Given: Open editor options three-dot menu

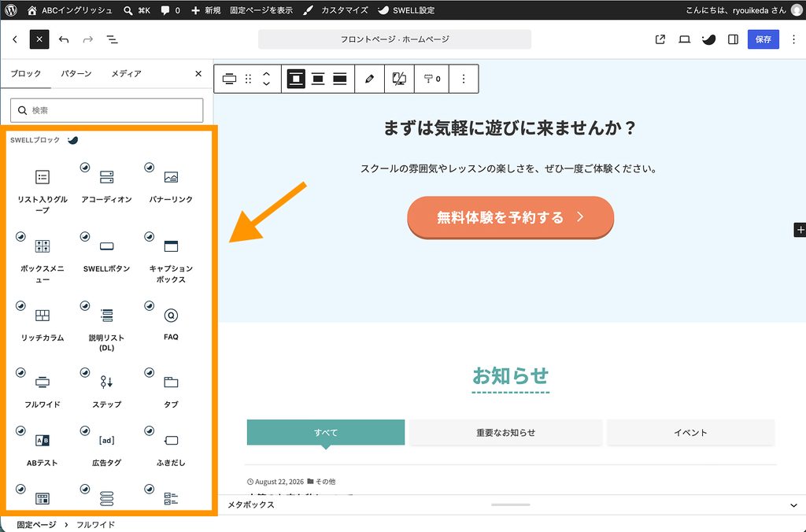Looking at the screenshot, I should click(x=793, y=39).
